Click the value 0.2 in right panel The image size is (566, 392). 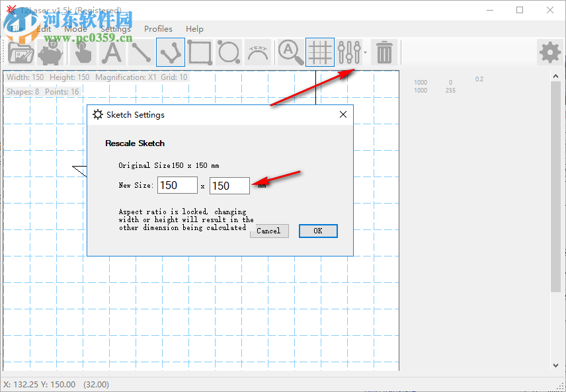[479, 79]
